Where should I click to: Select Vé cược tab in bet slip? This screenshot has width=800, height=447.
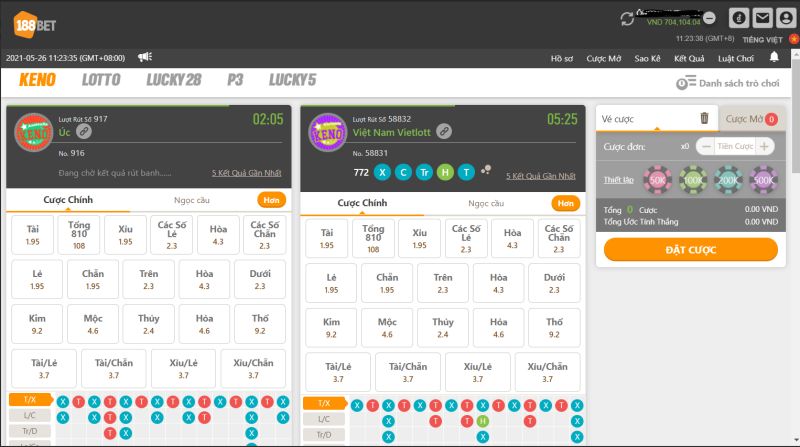657,118
